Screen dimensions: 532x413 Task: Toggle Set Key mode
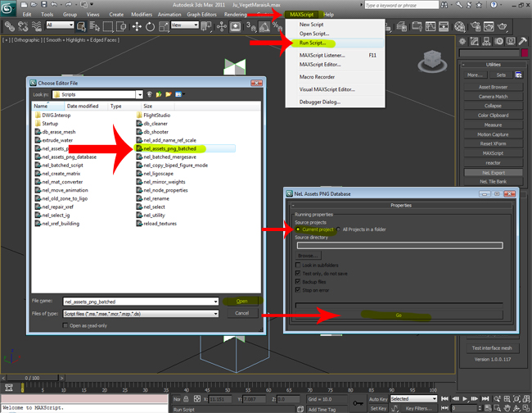click(378, 409)
